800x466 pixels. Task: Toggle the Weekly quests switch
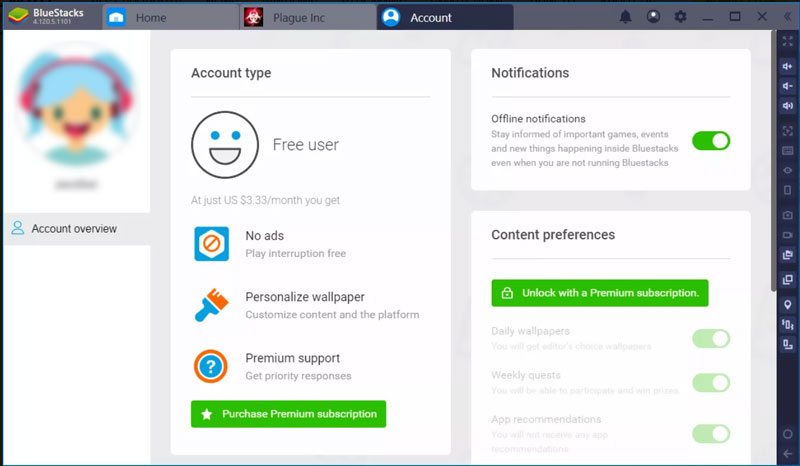tap(711, 382)
